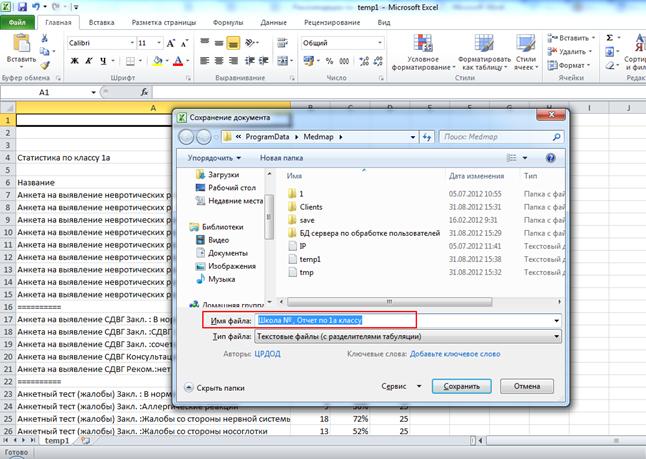Select the Clients folder in file list
Viewport: 646px width, 459px height.
click(311, 204)
